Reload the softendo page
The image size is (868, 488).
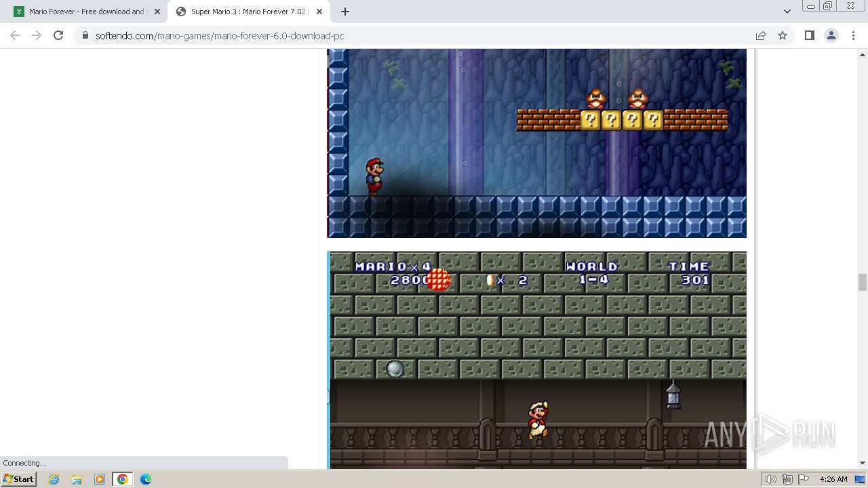(x=58, y=35)
